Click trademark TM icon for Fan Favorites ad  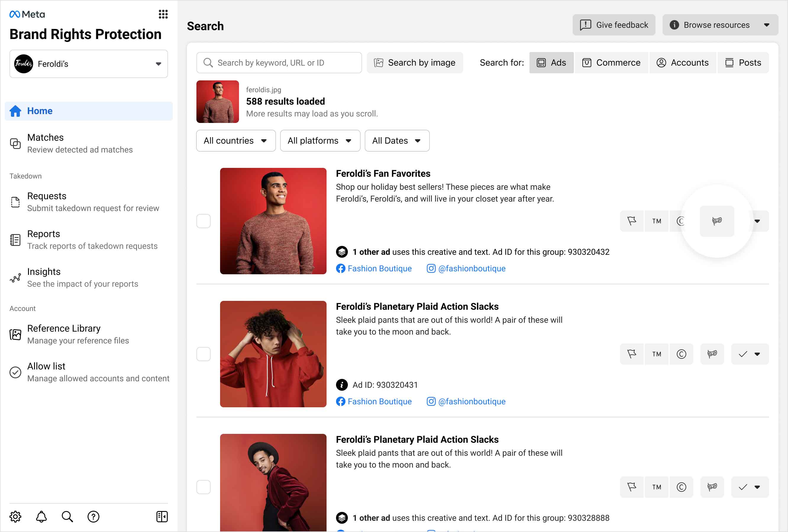click(656, 221)
